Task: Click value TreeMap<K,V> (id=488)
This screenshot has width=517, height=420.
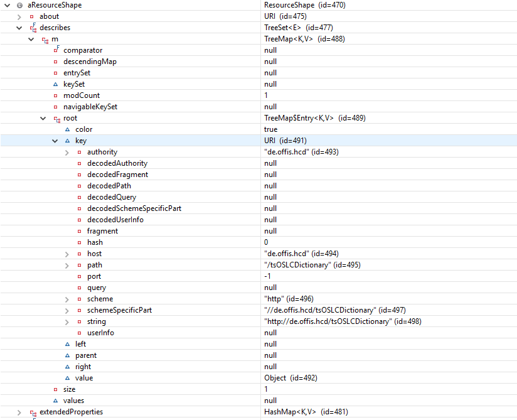Action: tap(304, 39)
